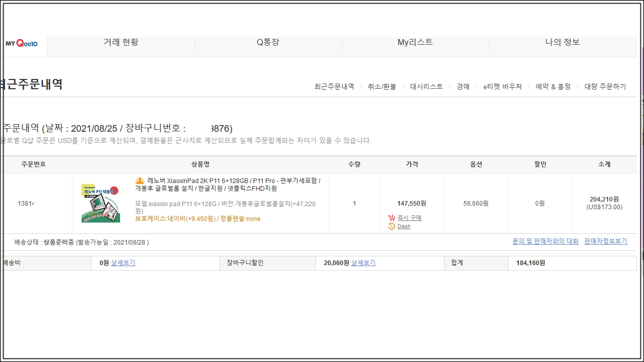644x362 pixels.
Task: Click the (US$173.00) subtotal text
Action: click(604, 207)
